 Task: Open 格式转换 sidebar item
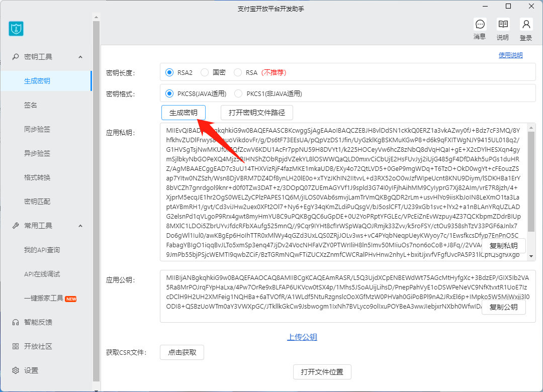[37, 177]
